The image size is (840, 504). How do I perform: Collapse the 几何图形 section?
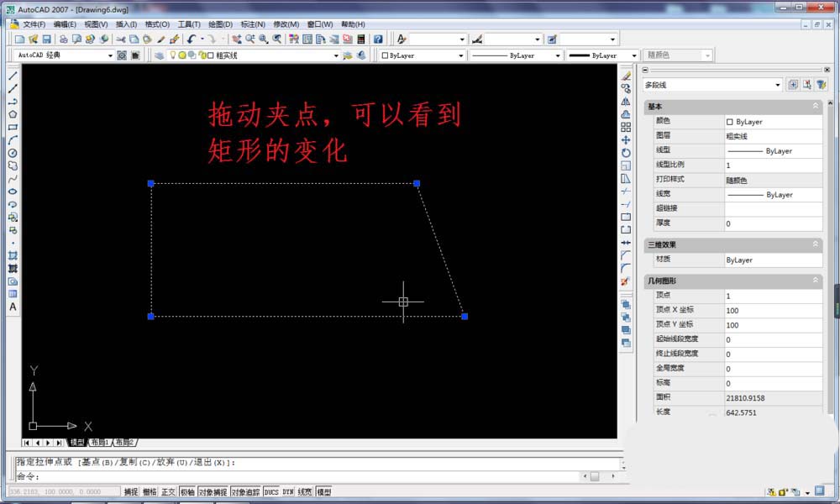point(816,281)
